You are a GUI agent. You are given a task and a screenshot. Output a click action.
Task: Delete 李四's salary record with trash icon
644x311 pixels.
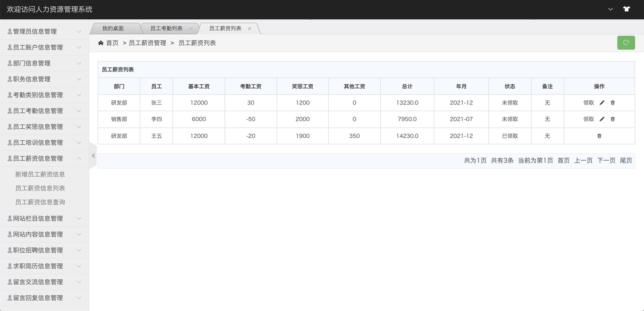click(x=613, y=119)
